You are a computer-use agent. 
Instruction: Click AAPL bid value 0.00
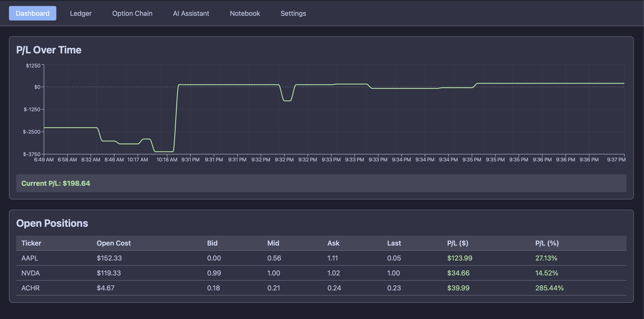pos(214,258)
